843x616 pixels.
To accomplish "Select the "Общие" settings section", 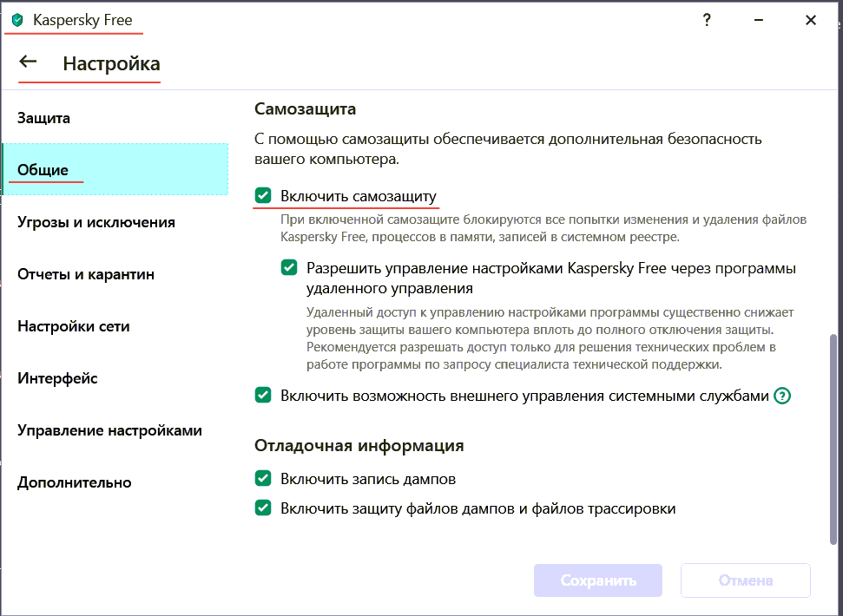I will (115, 169).
